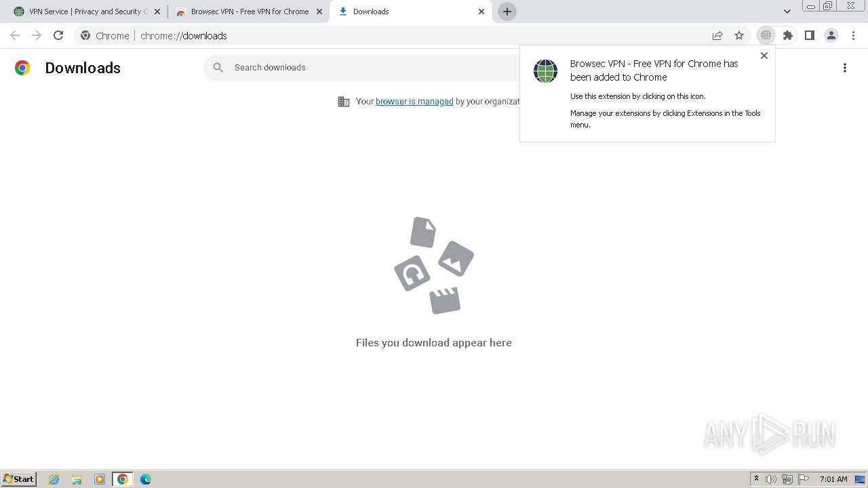
Task: Switch to the Browsec VPN tab
Action: tap(248, 12)
